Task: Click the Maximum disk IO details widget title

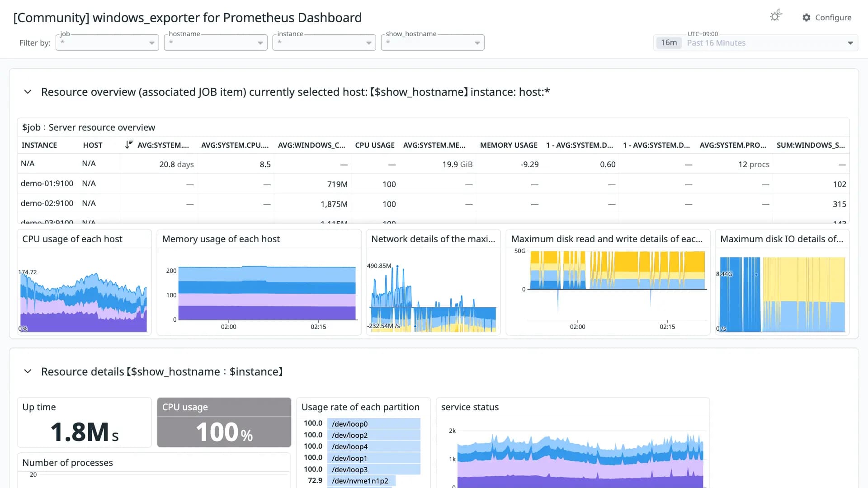Action: pyautogui.click(x=782, y=239)
